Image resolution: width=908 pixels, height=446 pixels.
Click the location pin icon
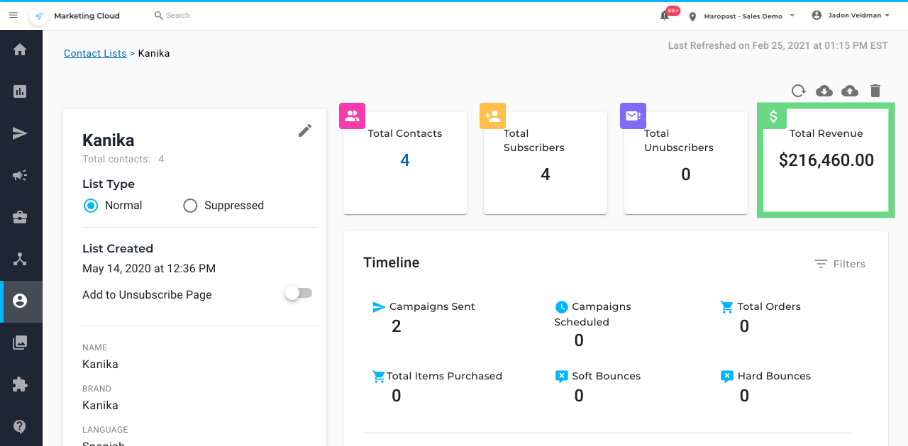(693, 17)
